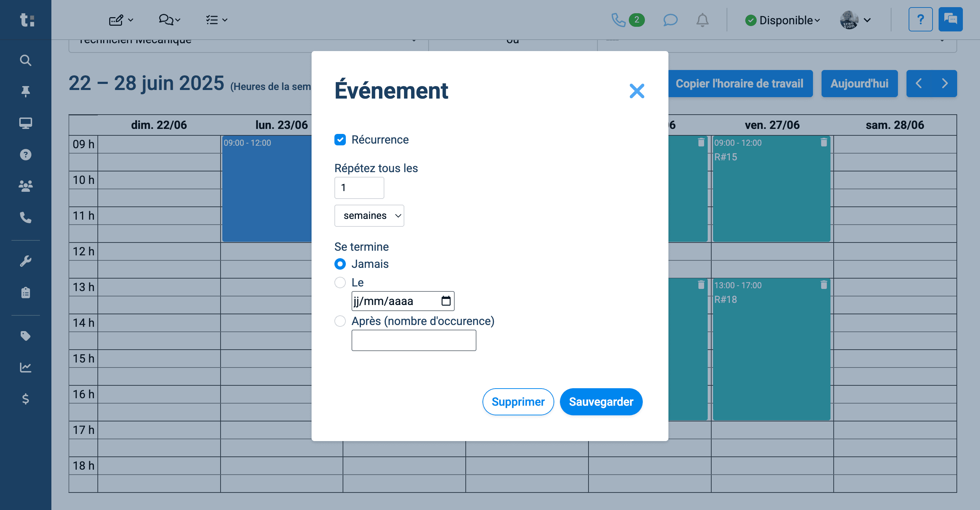The height and width of the screenshot is (510, 980).
Task: Click the pushpin icon in sidebar
Action: coord(25,91)
